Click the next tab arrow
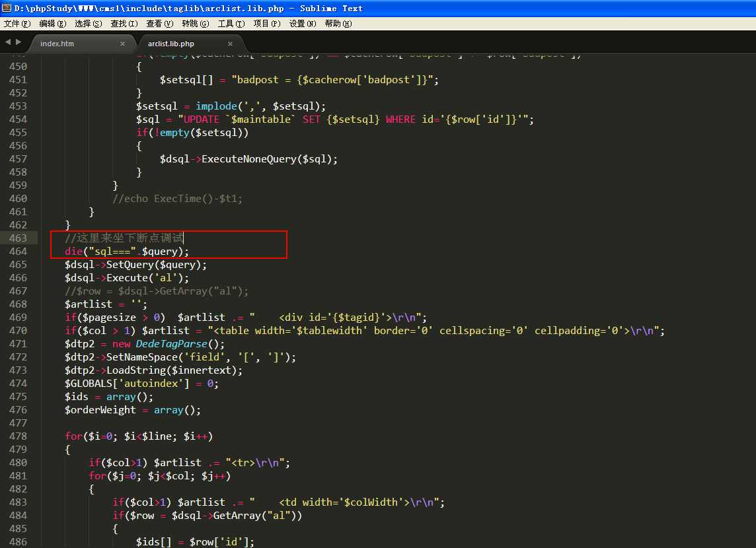756x548 pixels. [19, 42]
